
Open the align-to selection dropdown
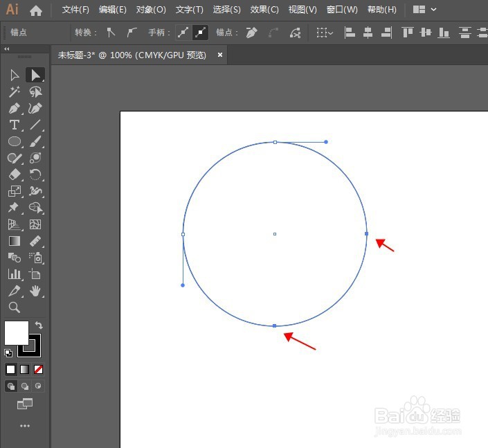[325, 33]
